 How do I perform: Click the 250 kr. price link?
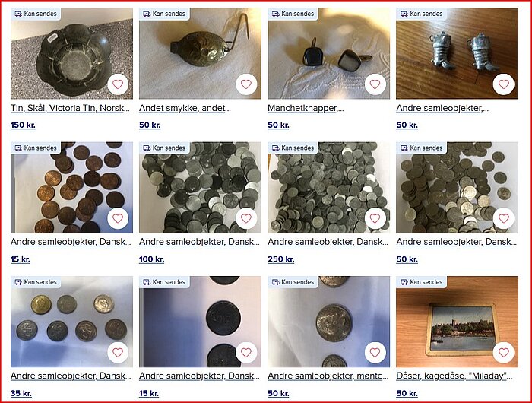click(x=281, y=259)
